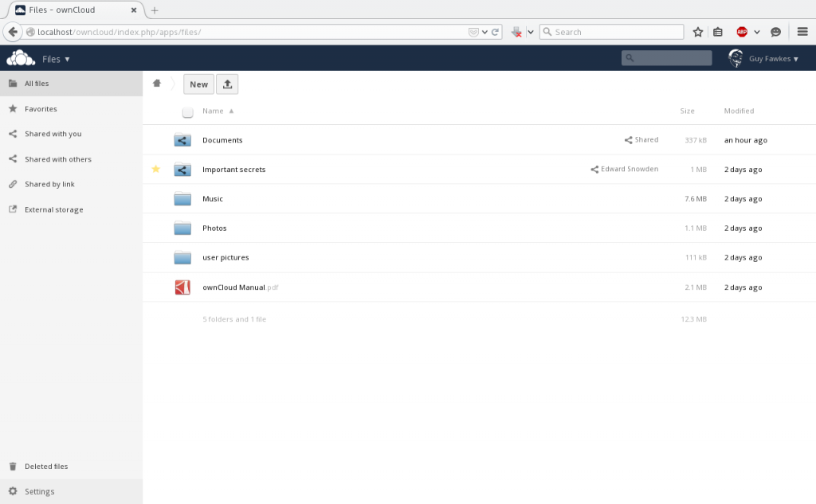816x504 pixels.
Task: Select all files with the header checkbox
Action: tap(187, 111)
